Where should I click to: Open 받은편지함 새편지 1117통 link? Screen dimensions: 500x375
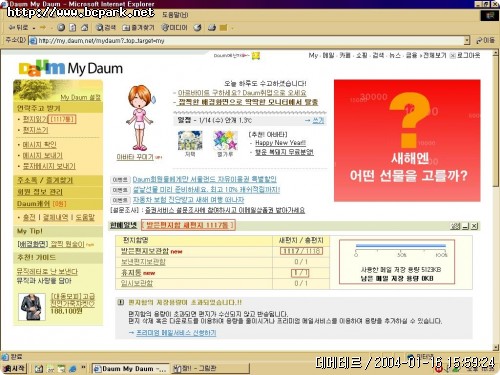tap(188, 225)
